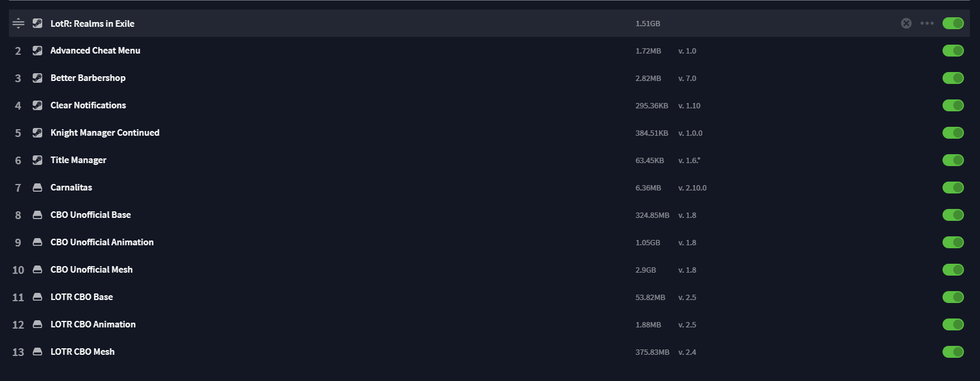Click the 384.51KB size value

pyautogui.click(x=652, y=133)
